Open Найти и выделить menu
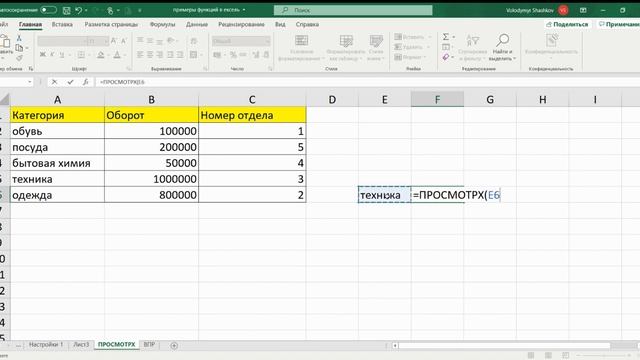 pos(502,47)
